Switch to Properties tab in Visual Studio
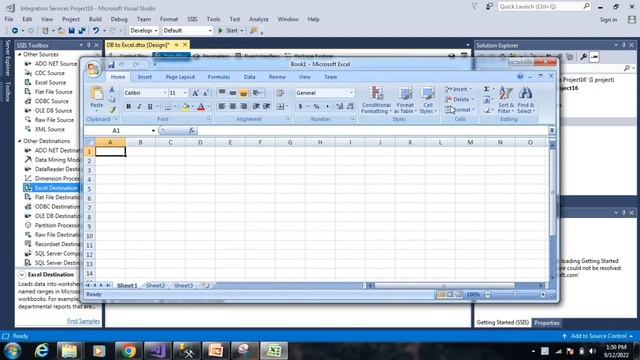The image size is (640, 360). coord(547,323)
